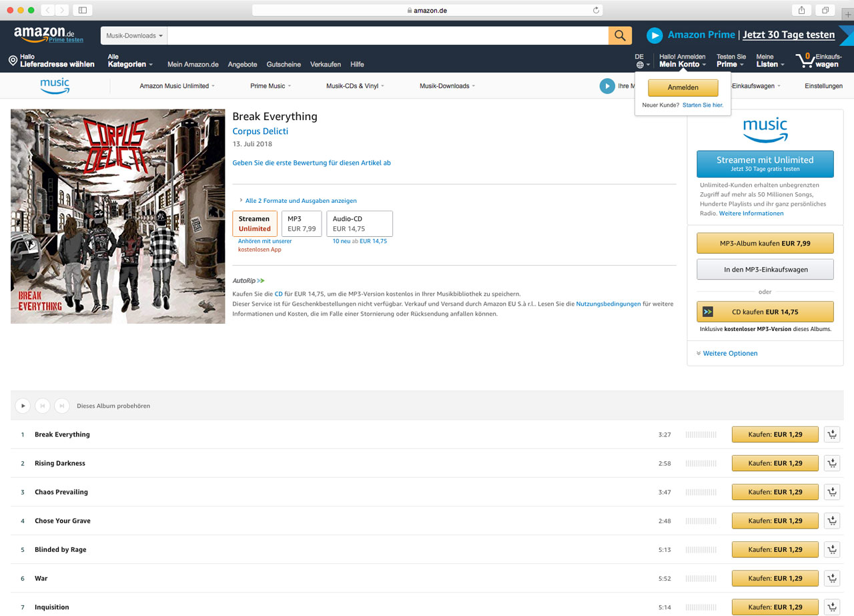Add Inquisition track to cart
854x616 pixels.
coord(832,607)
